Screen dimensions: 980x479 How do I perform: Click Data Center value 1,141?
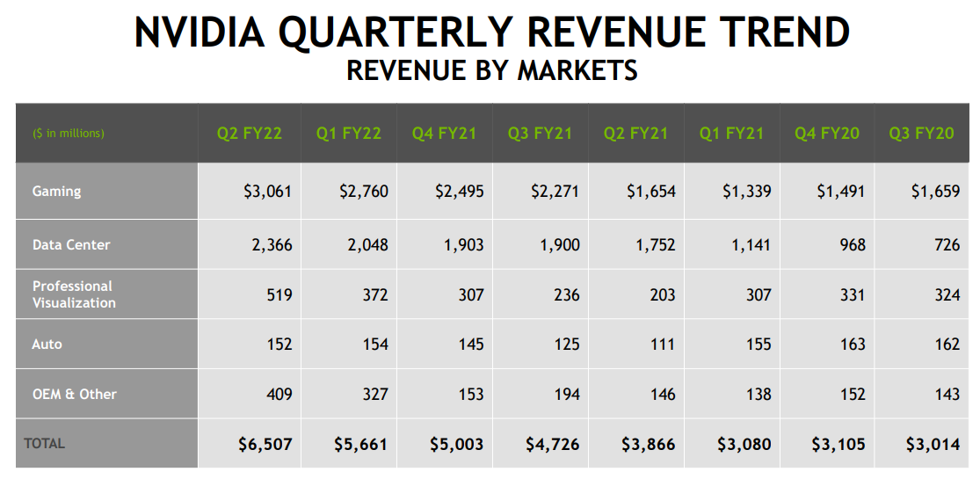(x=751, y=245)
